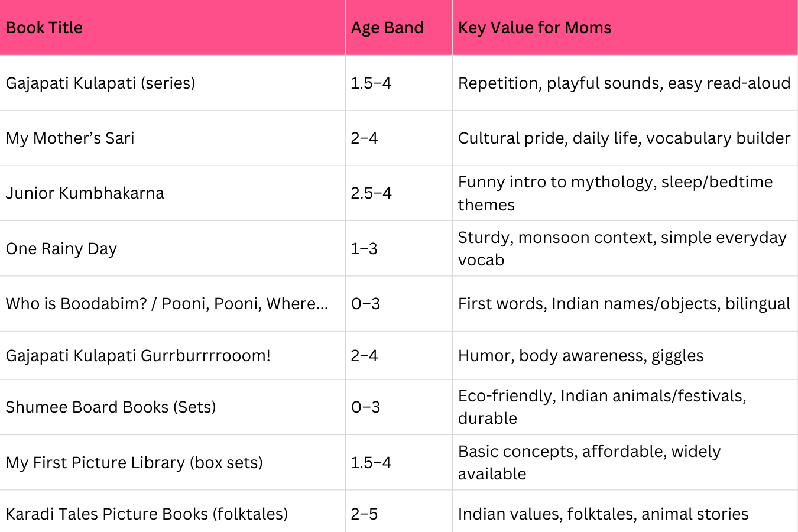798x532 pixels.
Task: Click the Funny intro to mythology cell
Action: pyautogui.click(x=615, y=193)
